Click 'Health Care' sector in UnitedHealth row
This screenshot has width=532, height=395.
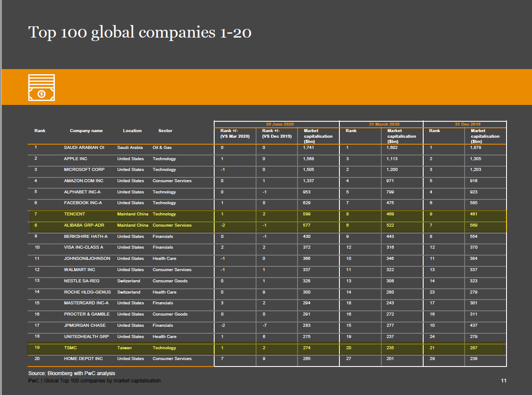pyautogui.click(x=165, y=337)
